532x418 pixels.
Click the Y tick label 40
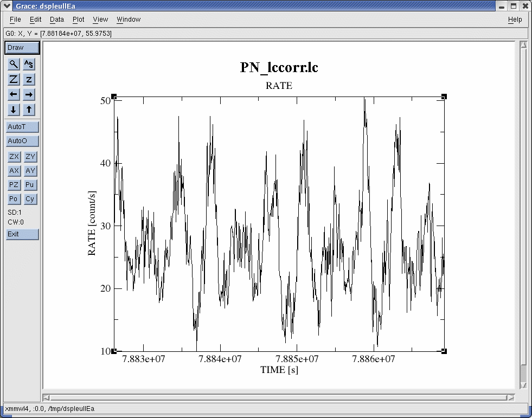click(105, 163)
